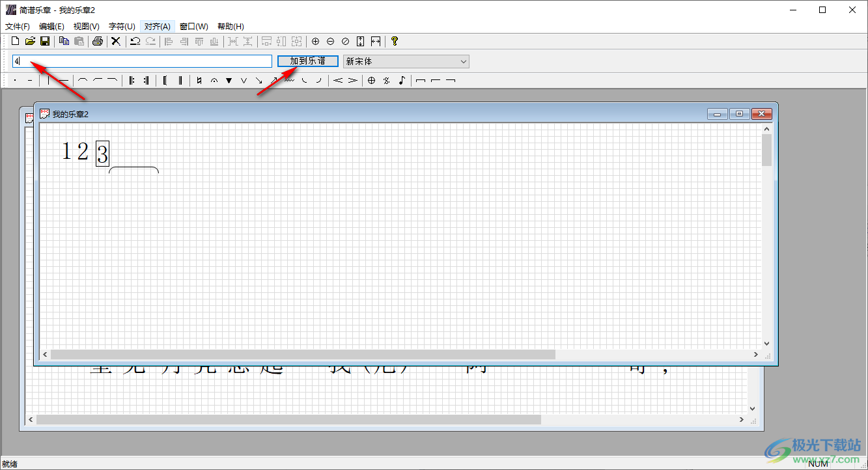Click the text input field containing 4
Viewport: 868px width, 470px height.
[x=142, y=61]
